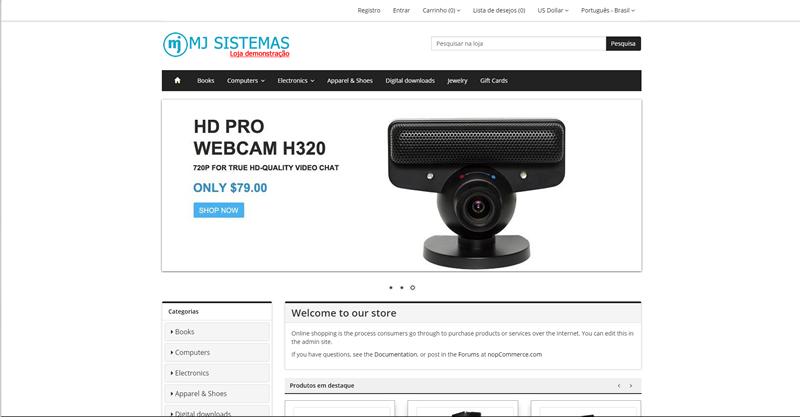Open the US Dollar currency selector

click(x=553, y=10)
